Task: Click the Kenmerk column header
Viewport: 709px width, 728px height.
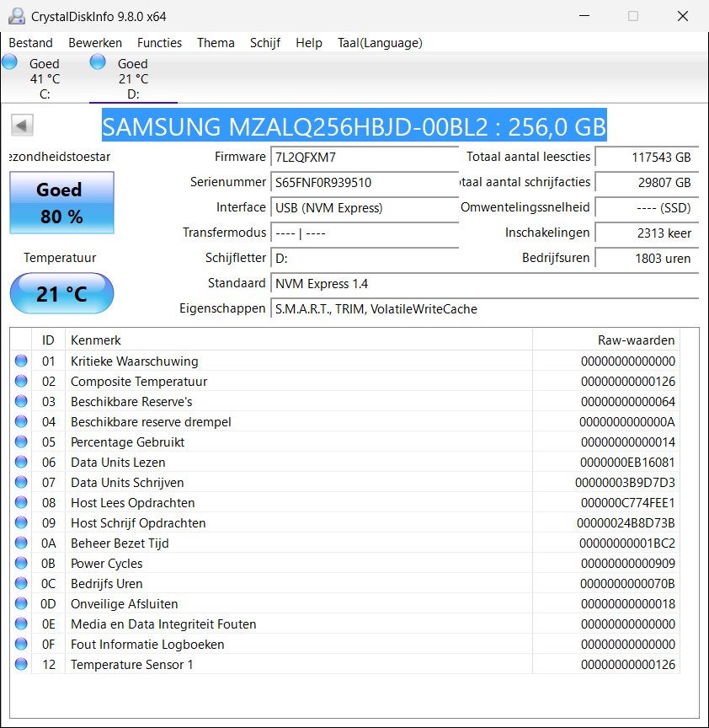Action: pos(299,340)
